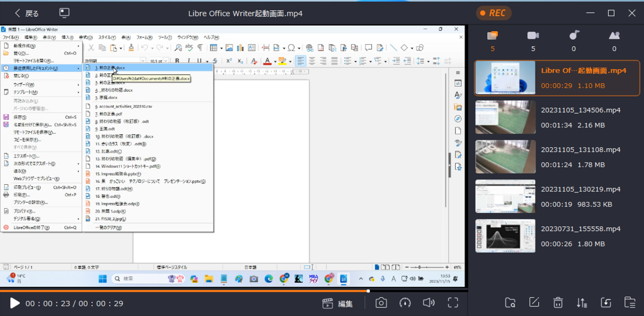Viewport: 644px width, 316px height.
Task: Click 5. 原稿.docx in video's recent list
Action: (106, 98)
